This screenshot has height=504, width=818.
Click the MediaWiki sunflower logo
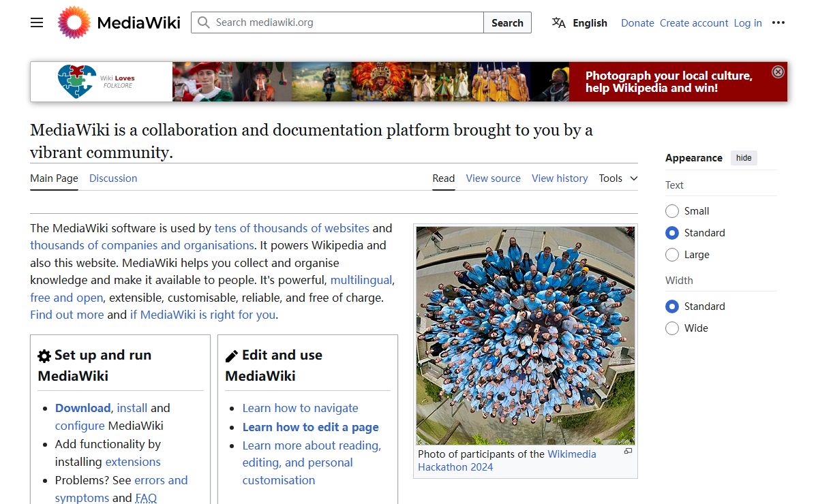click(74, 22)
